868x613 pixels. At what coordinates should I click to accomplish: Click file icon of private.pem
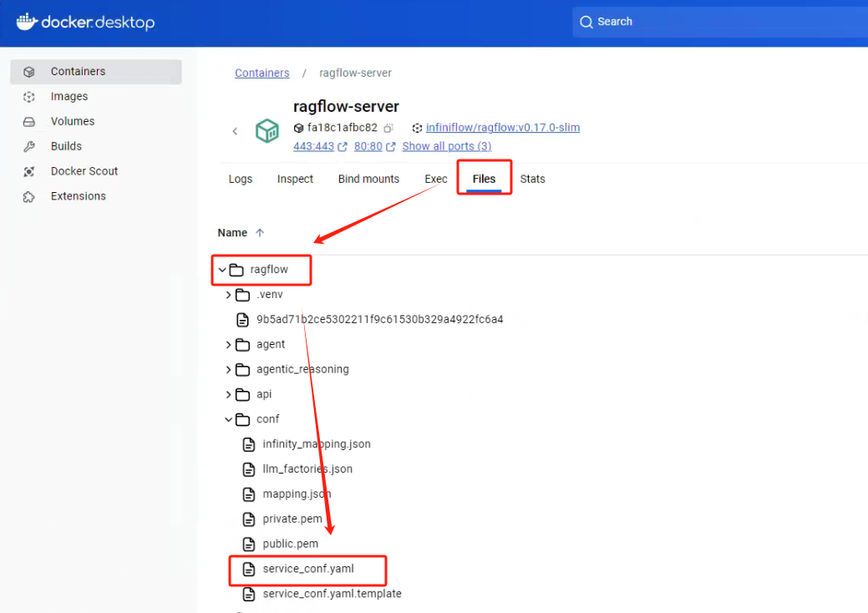point(249,519)
